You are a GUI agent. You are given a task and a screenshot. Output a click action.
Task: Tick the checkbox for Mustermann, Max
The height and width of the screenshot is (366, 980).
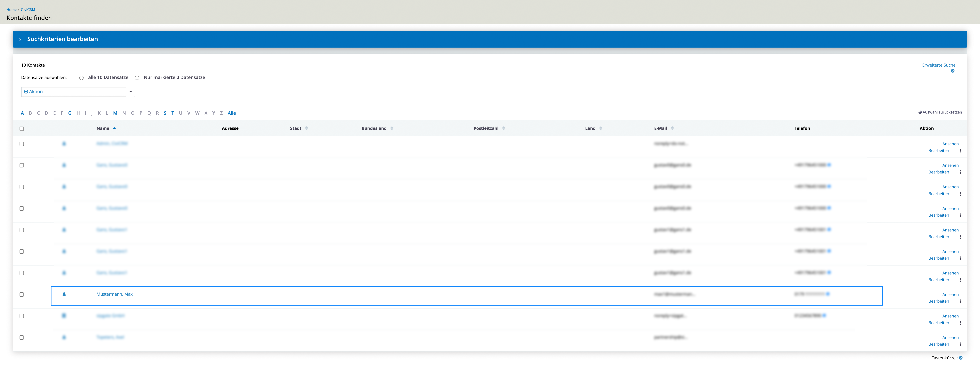point(22,294)
